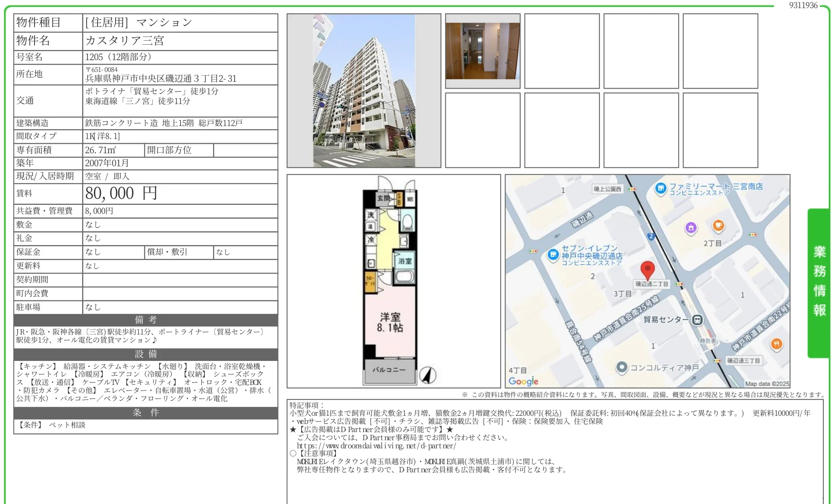The image size is (836, 504).
Task: Click the 設備 section header
Action: (146, 354)
